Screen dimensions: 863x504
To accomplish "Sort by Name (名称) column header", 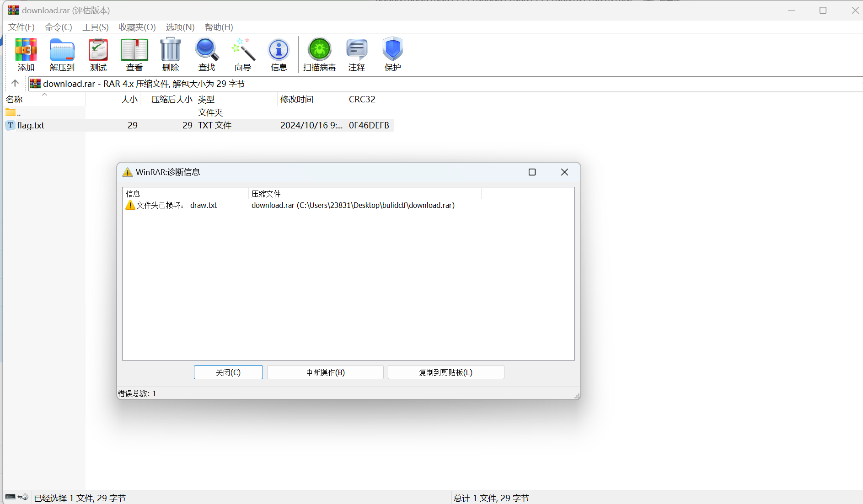I will (x=44, y=99).
